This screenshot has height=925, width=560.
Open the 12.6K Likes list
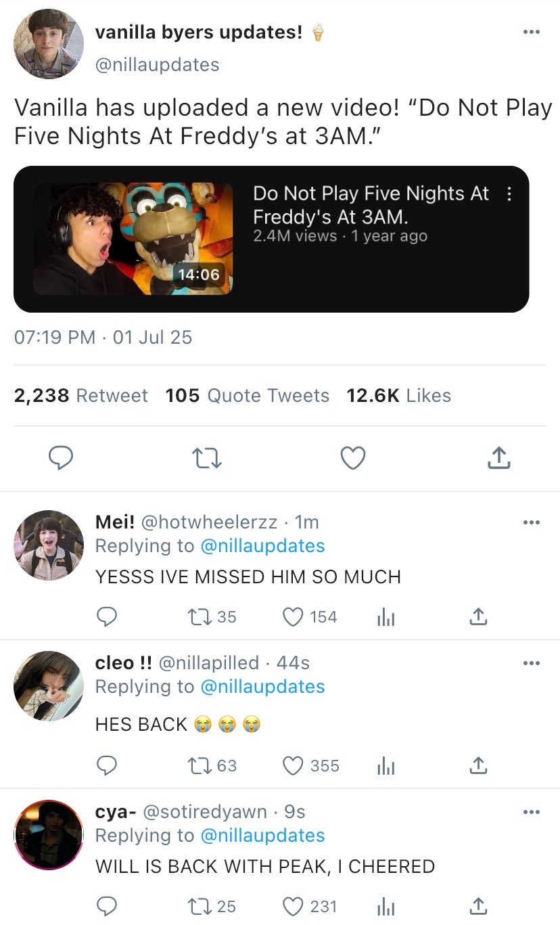399,396
